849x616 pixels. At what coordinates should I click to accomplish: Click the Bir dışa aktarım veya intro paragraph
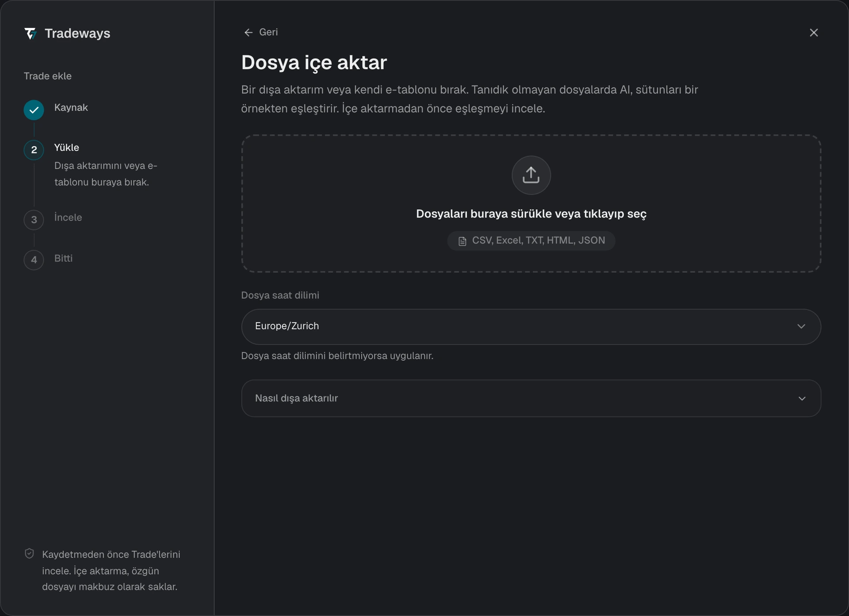(470, 99)
